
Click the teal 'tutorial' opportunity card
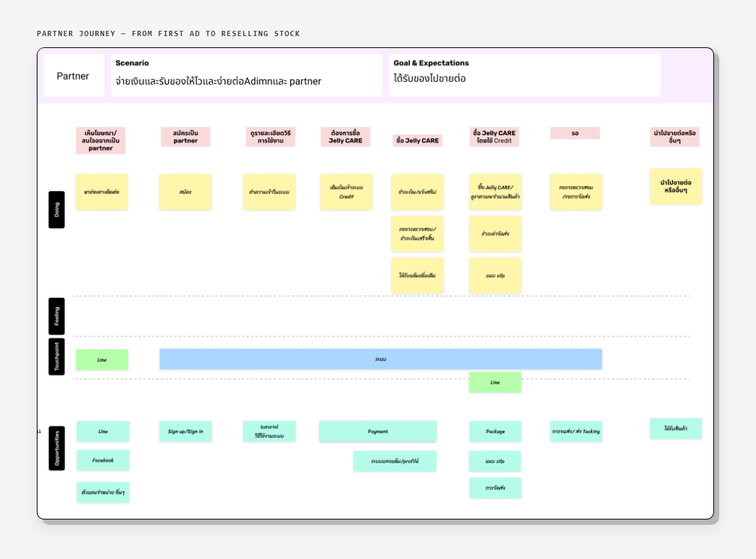(270, 431)
